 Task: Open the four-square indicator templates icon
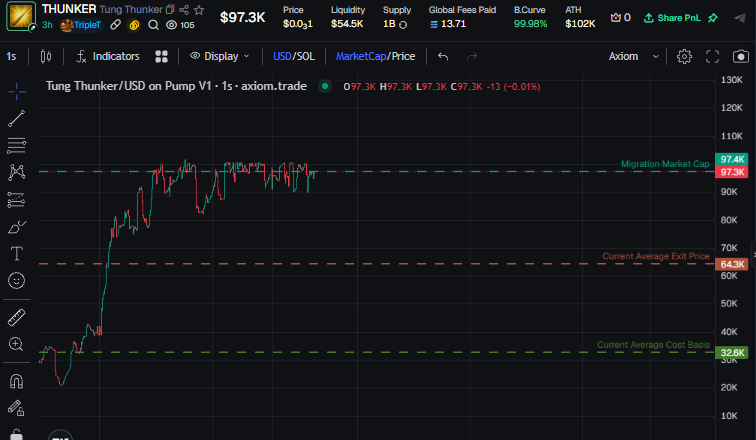click(162, 56)
